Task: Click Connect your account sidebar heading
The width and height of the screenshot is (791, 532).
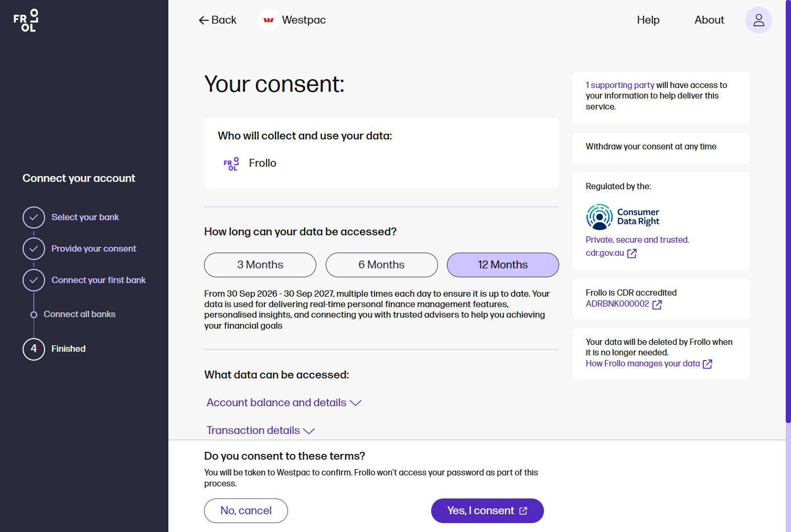Action: [x=79, y=178]
